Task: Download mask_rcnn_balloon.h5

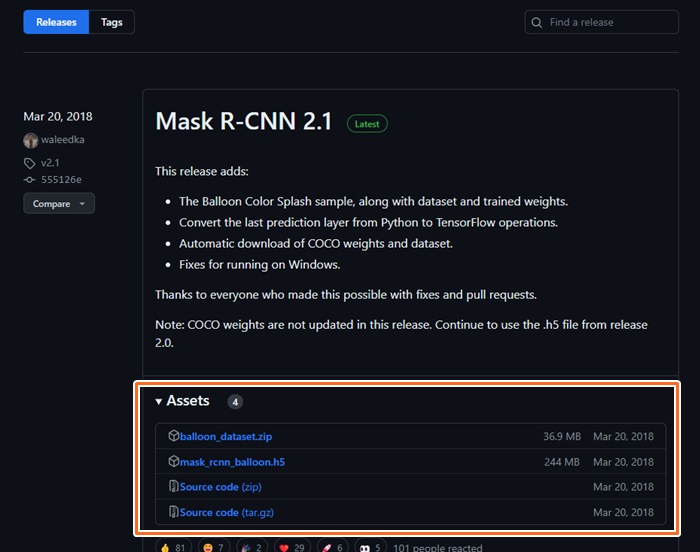Action: click(x=232, y=462)
